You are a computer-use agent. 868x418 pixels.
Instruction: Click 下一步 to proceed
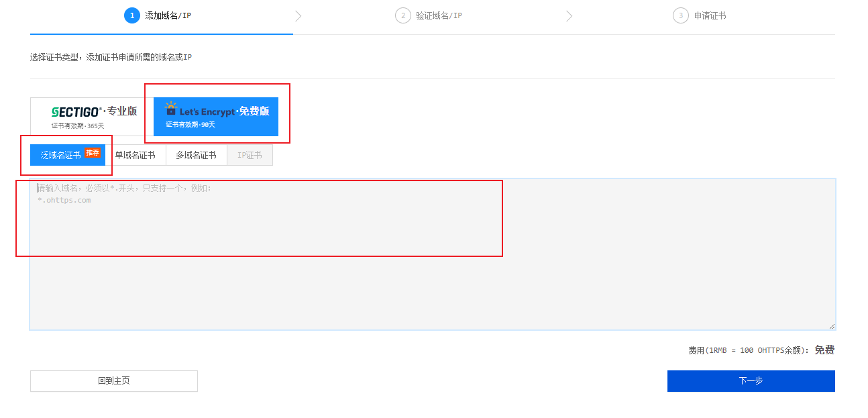point(751,381)
